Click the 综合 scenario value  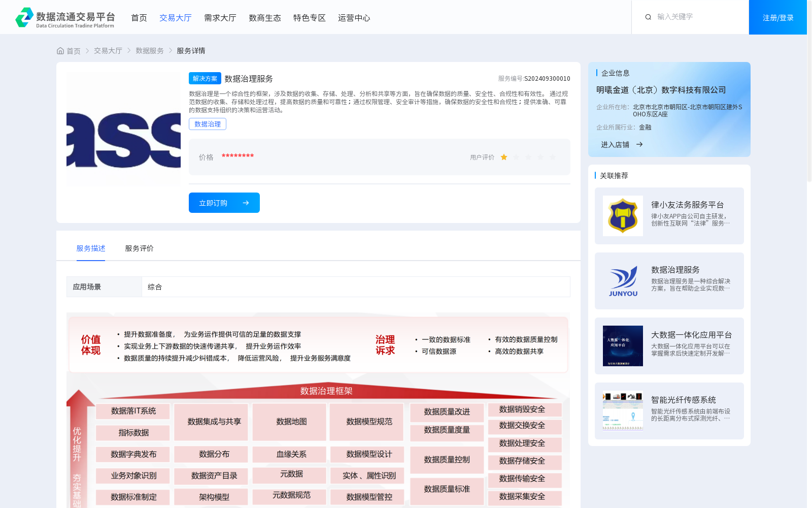pos(155,287)
